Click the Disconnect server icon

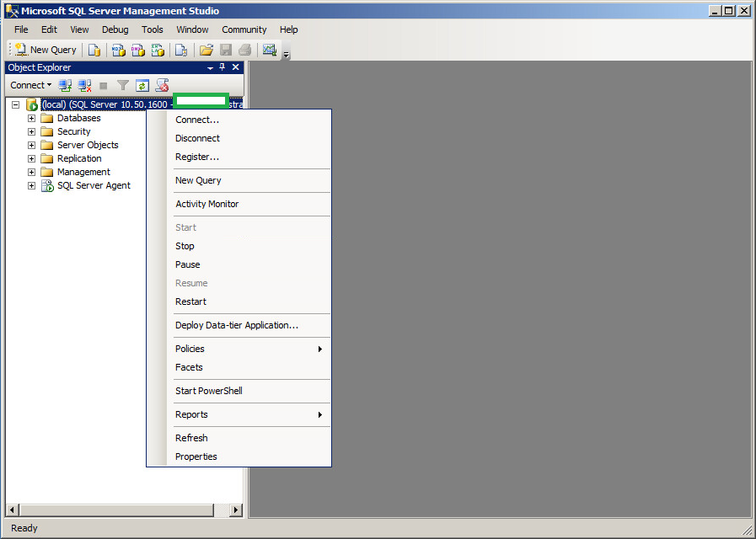(85, 86)
